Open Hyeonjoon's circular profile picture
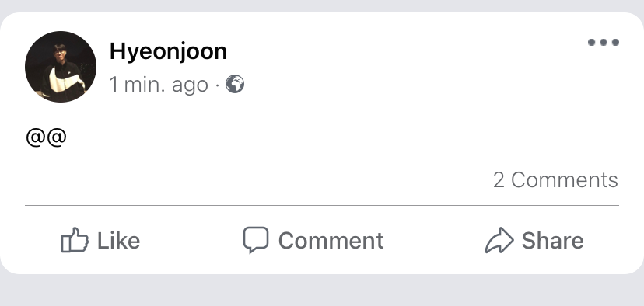 [61, 67]
